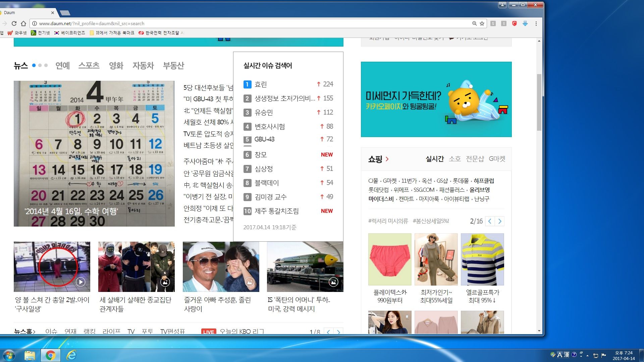644x362 pixels.
Task: Click the #럭셔리 미시의류 hashtag
Action: click(388, 221)
